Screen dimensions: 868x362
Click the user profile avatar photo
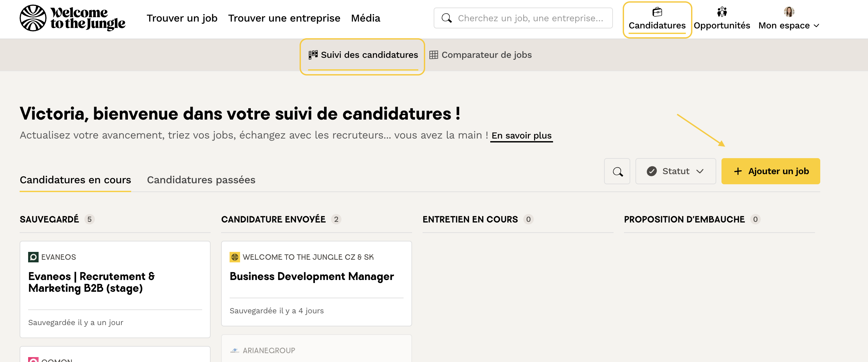789,12
